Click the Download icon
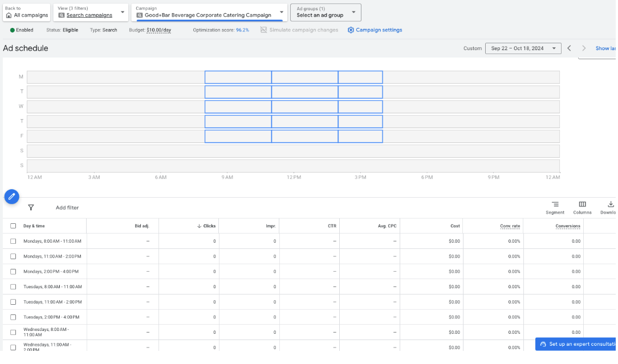This screenshot has height=364, width=618. pyautogui.click(x=610, y=205)
